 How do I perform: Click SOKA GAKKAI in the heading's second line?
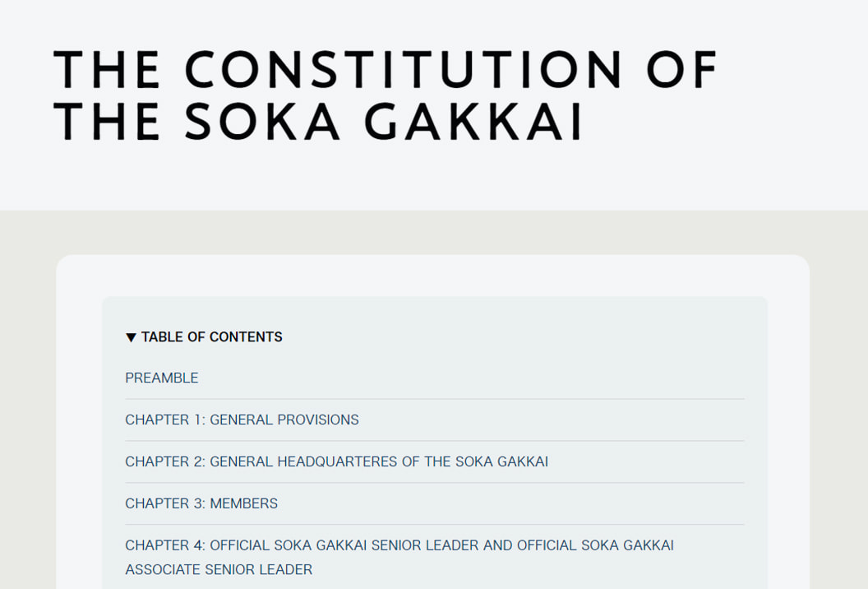coord(383,121)
